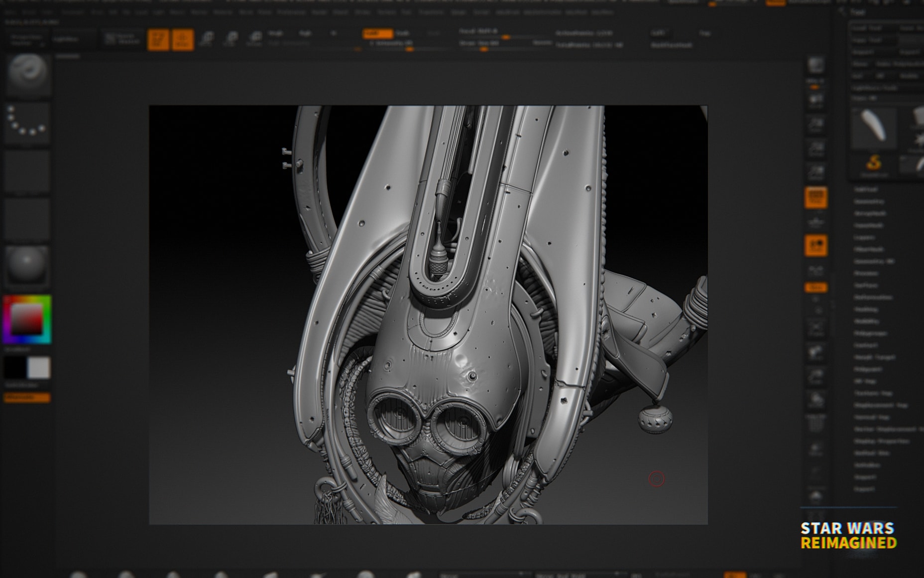Toggle BackfaceMask button
Viewport: 924px width, 578px height.
point(671,45)
